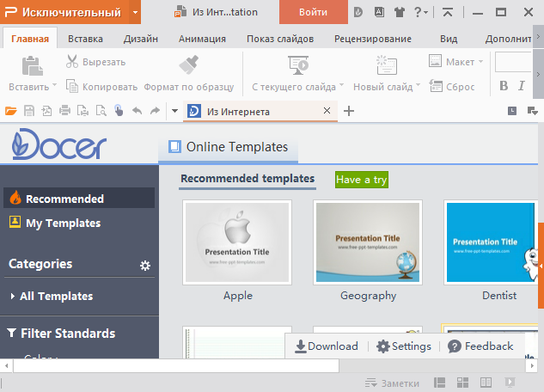Viewport: 544px width, 392px height.
Task: Click the Войти sign-in button
Action: tap(314, 12)
